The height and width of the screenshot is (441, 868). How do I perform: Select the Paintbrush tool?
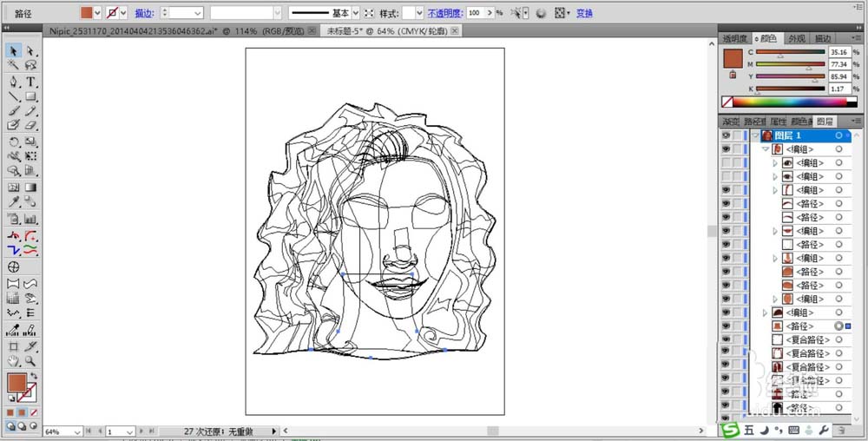click(x=14, y=111)
